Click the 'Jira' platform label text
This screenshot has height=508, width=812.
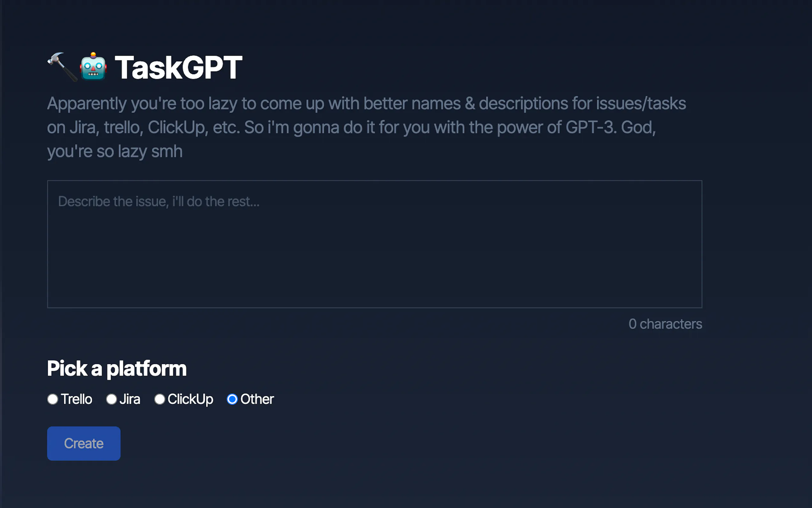[130, 399]
